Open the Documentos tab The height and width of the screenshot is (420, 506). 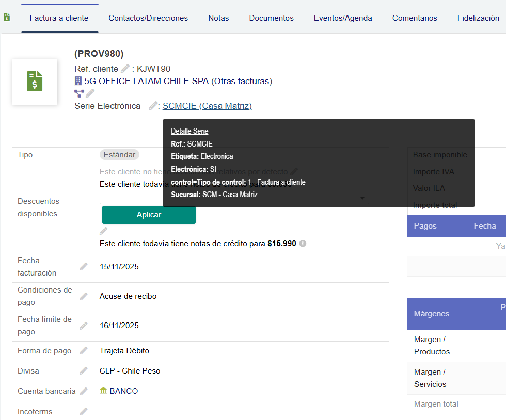click(x=271, y=18)
